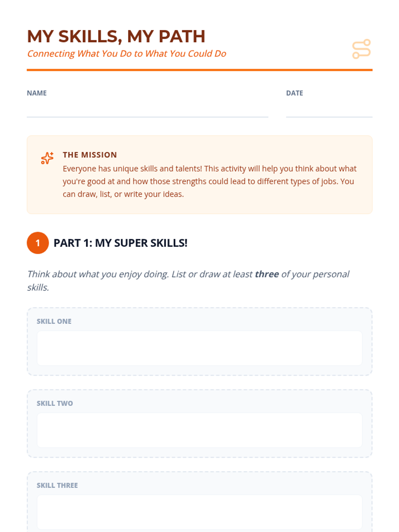The image size is (399, 532).
Task: Click the orange divider line under header
Action: 199,70
